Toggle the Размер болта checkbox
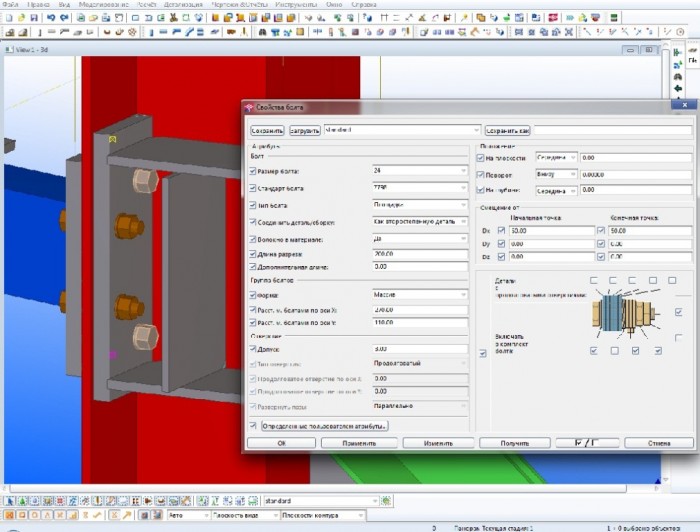700x532 pixels. (x=253, y=171)
